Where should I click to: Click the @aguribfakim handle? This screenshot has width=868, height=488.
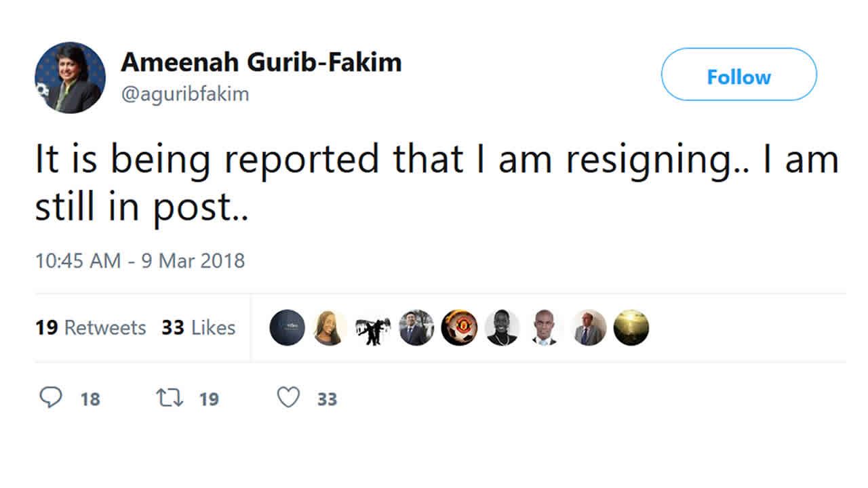185,94
